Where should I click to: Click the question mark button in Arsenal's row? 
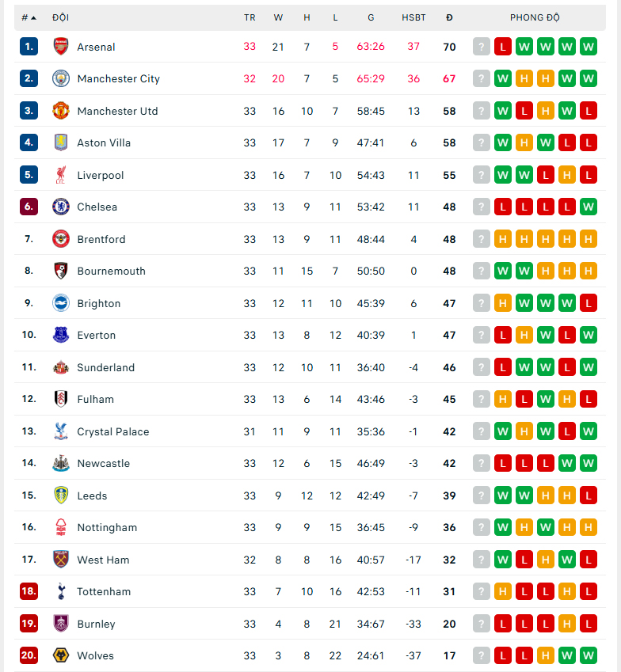click(481, 47)
